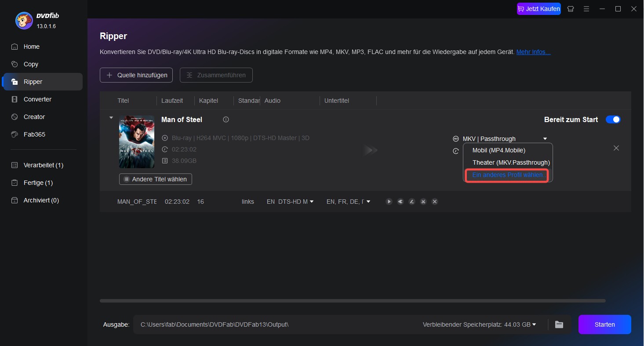Click the Starten button
Viewport: 644px width, 346px height.
(x=605, y=324)
